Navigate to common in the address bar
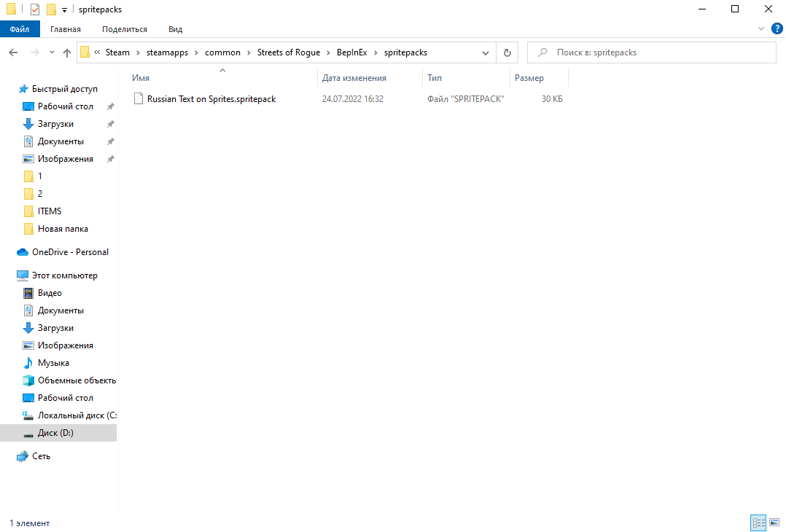Screen dimensions: 786x532 (x=222, y=52)
